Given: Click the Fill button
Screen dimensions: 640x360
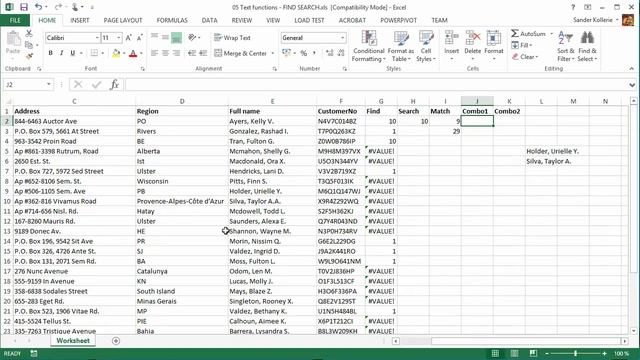Looking at the screenshot, I should [522, 45].
